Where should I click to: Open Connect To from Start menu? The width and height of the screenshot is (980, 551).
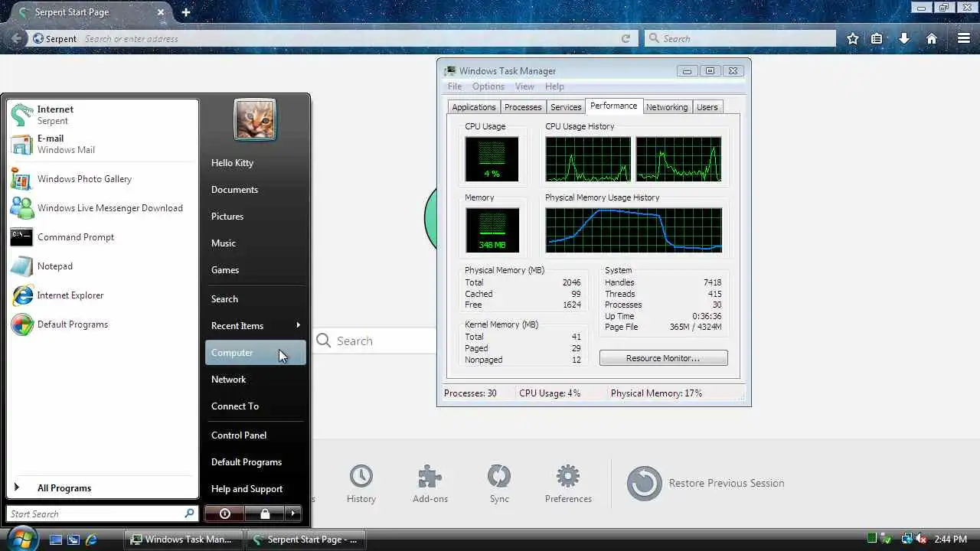point(255,406)
